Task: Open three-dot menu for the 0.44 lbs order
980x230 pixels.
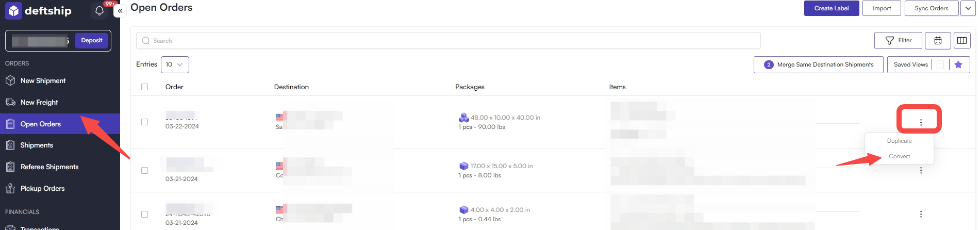Action: pos(921,214)
